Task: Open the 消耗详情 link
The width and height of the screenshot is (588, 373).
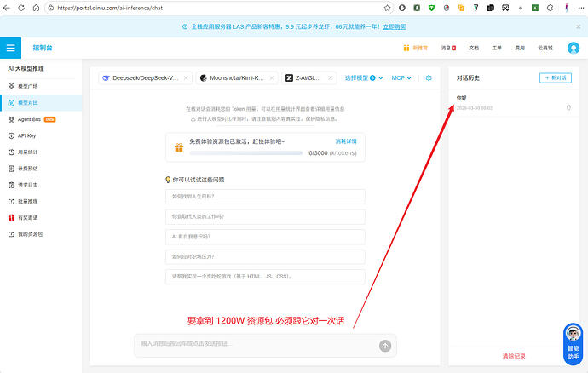Action: (346, 141)
